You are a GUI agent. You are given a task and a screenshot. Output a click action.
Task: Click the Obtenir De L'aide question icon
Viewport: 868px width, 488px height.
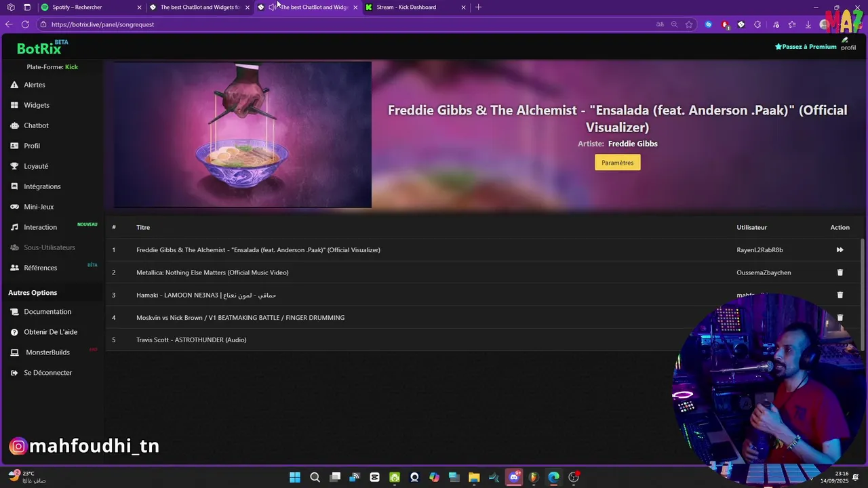[x=14, y=332]
